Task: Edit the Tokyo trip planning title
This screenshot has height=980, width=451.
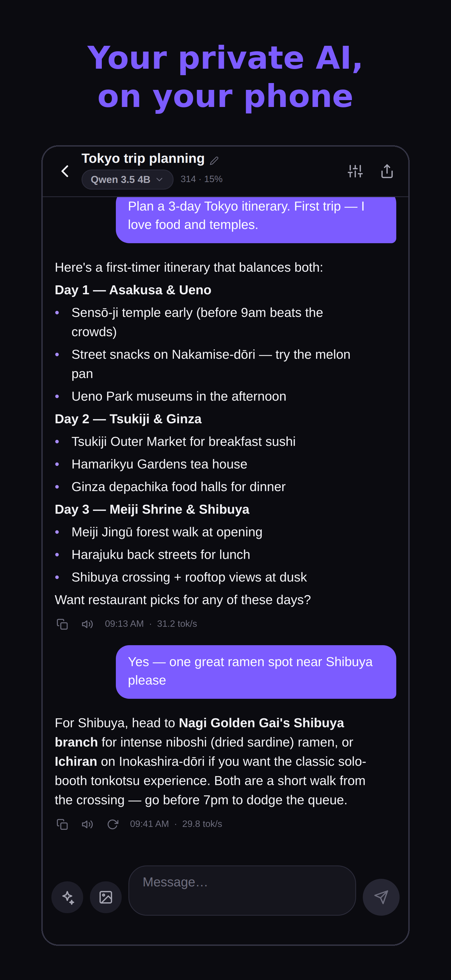Action: pyautogui.click(x=214, y=161)
